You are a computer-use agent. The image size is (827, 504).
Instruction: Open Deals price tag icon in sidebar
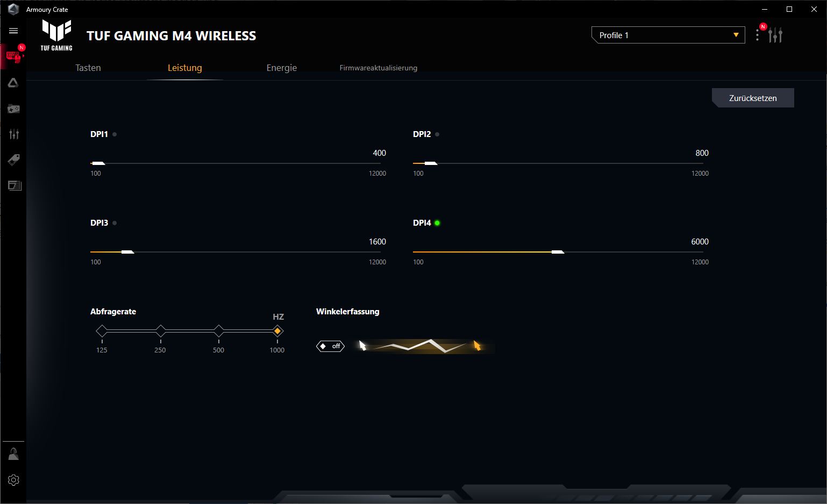coord(13,160)
